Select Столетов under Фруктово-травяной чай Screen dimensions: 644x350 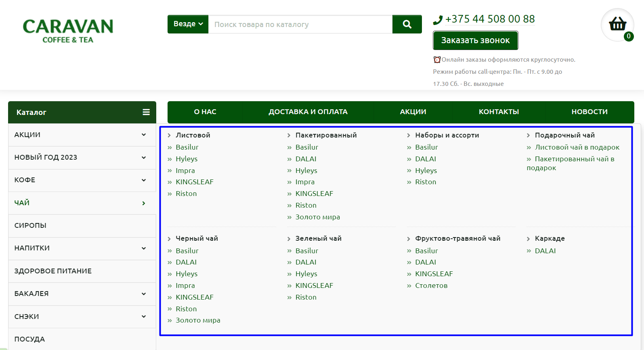pos(431,285)
